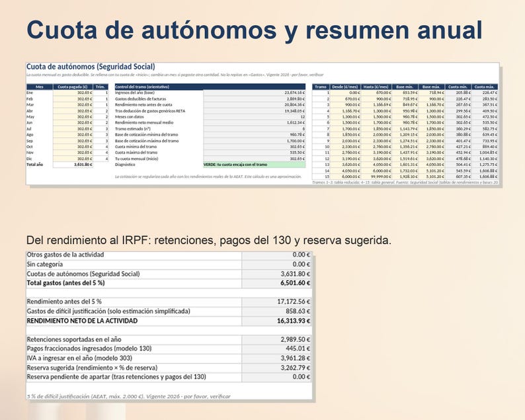Click the 'Trim.' column header
525x420 pixels.
[x=101, y=87]
